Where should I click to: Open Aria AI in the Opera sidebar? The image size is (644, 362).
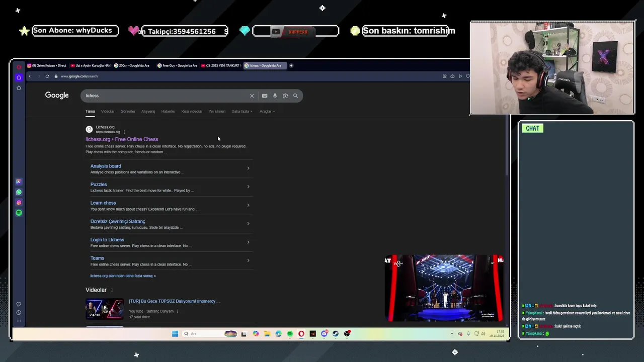coord(19,182)
